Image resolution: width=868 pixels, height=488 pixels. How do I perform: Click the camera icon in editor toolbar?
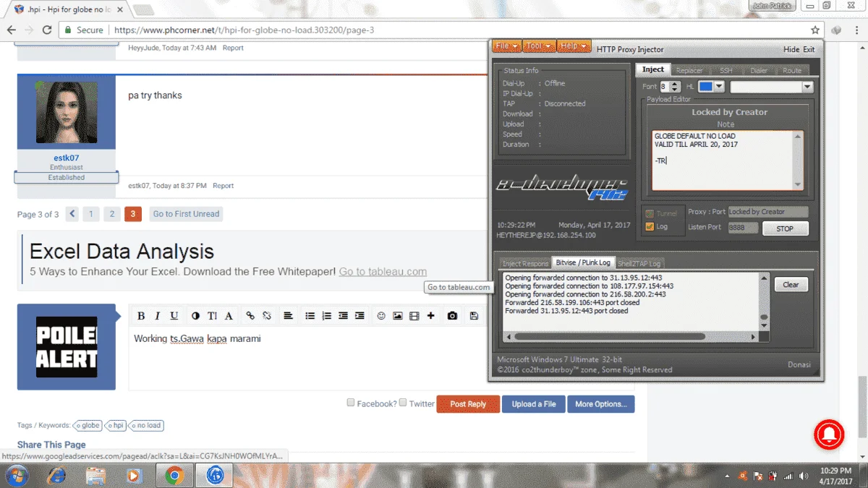tap(452, 316)
